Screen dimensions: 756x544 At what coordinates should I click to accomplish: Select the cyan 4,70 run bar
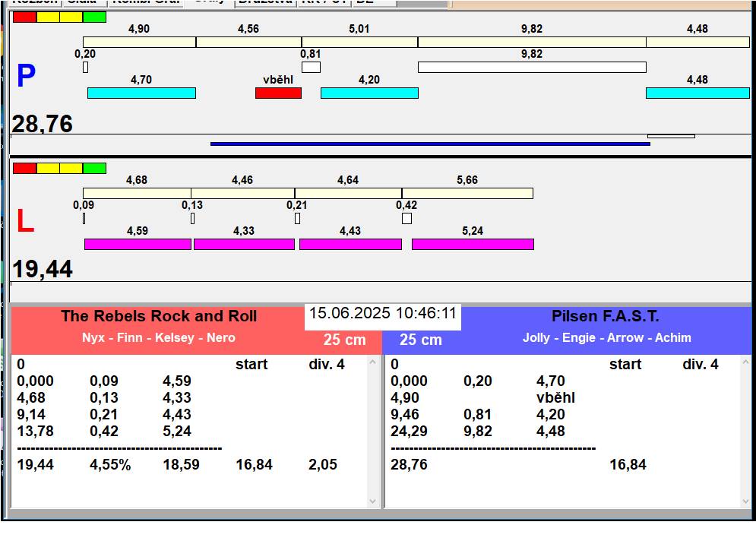(x=141, y=93)
